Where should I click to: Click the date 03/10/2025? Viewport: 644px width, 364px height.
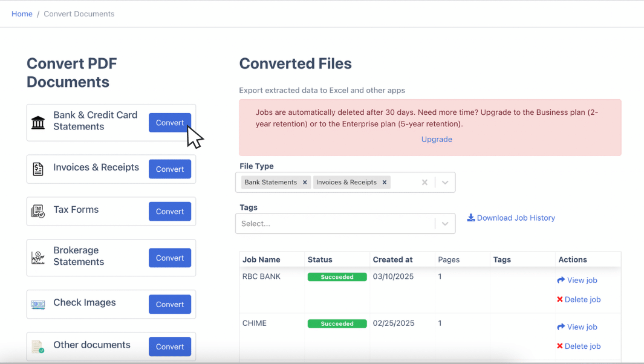point(393,276)
